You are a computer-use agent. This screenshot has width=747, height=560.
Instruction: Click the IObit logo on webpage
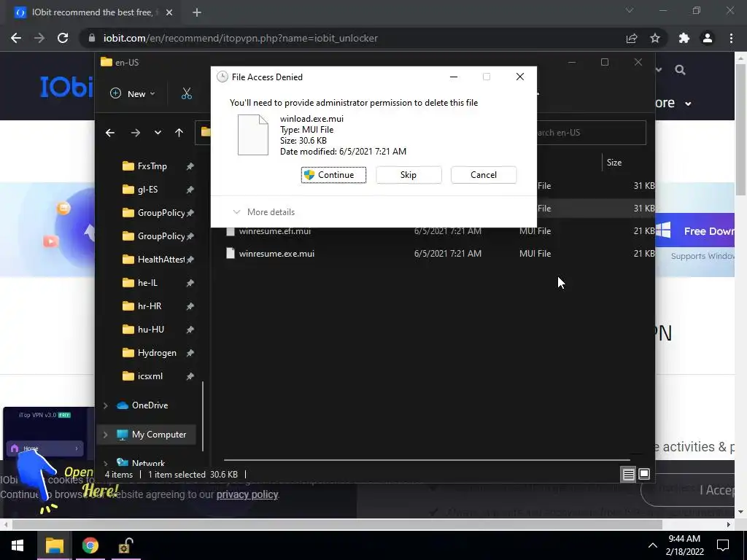click(66, 86)
